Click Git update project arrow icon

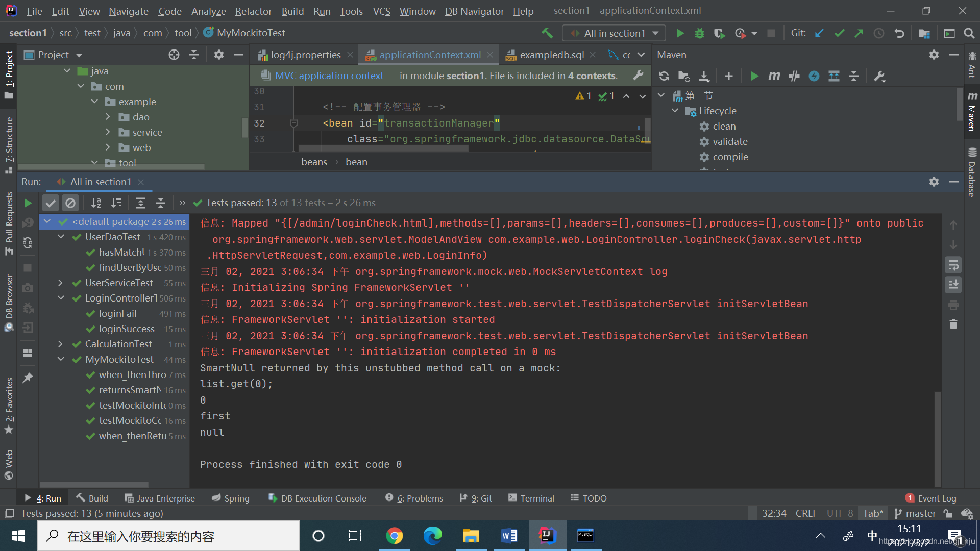(x=819, y=33)
